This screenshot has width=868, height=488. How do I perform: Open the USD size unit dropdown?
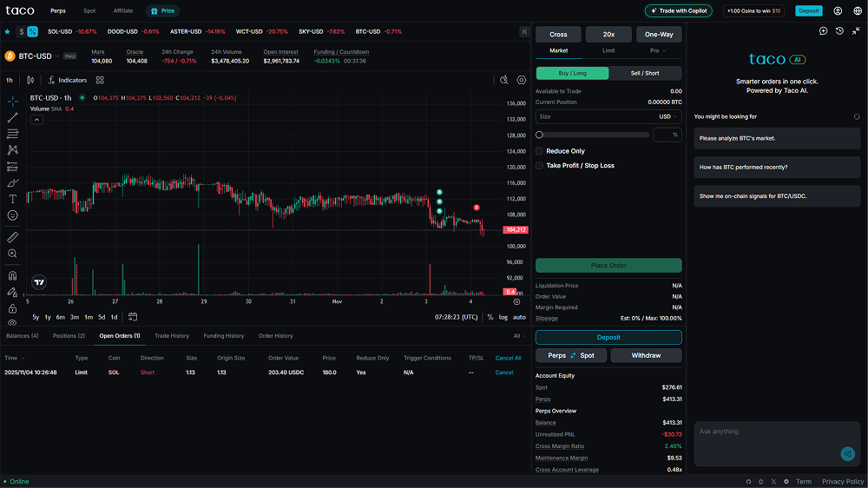667,117
